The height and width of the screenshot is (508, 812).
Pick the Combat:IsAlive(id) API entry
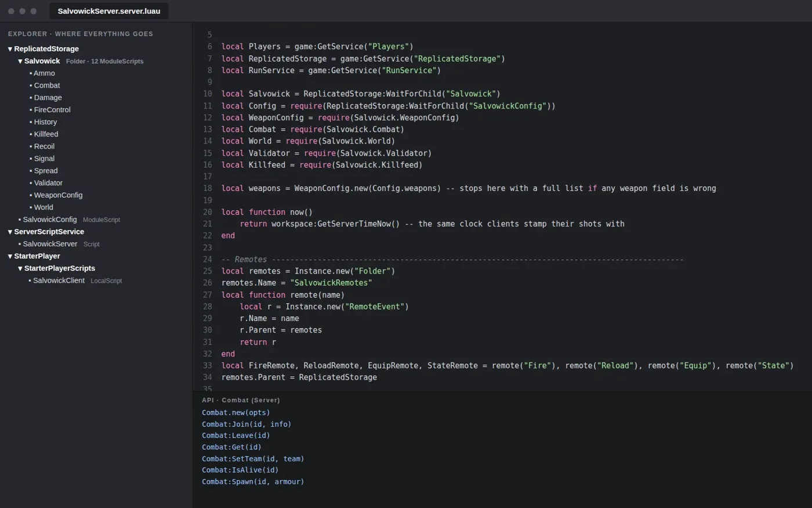coord(240,470)
